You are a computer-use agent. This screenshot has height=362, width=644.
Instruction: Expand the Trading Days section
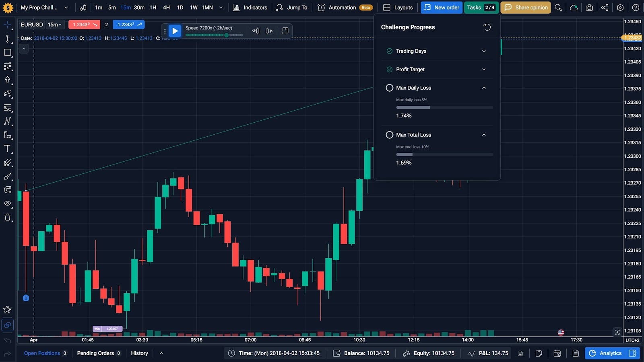(484, 51)
